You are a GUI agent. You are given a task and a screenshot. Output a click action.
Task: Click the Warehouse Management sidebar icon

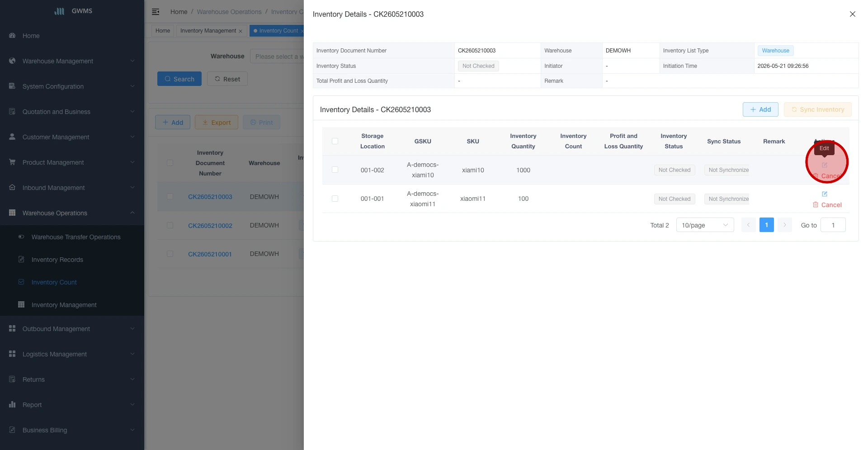(x=12, y=61)
